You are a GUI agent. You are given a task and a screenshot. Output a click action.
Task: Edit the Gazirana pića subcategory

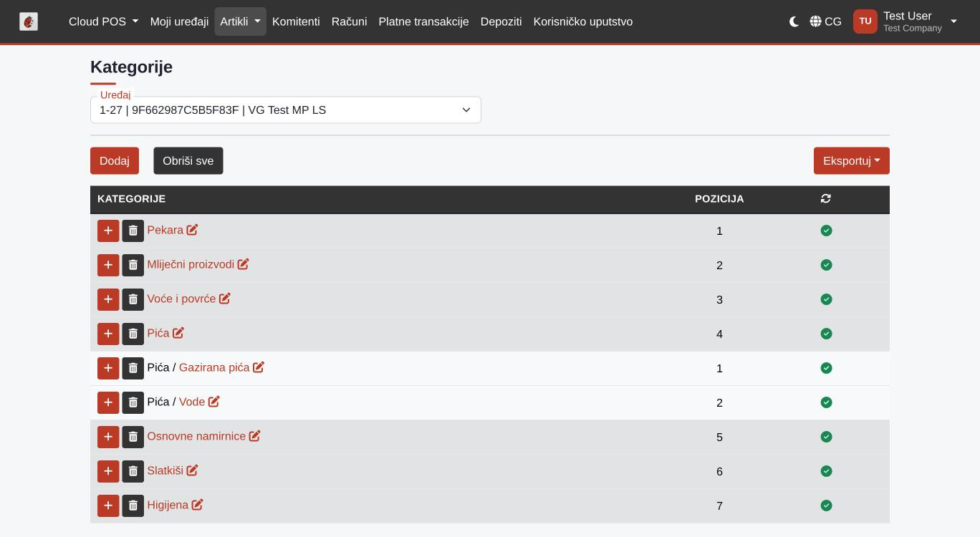[x=259, y=367]
